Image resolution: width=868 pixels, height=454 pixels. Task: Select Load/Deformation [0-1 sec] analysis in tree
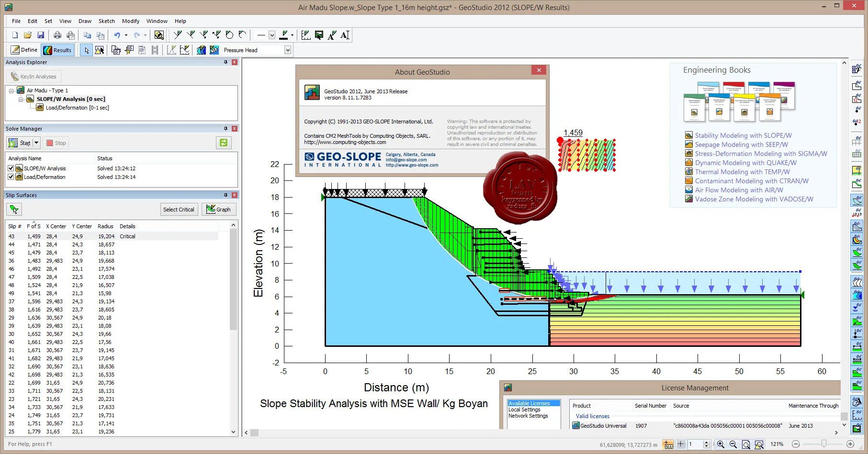77,108
